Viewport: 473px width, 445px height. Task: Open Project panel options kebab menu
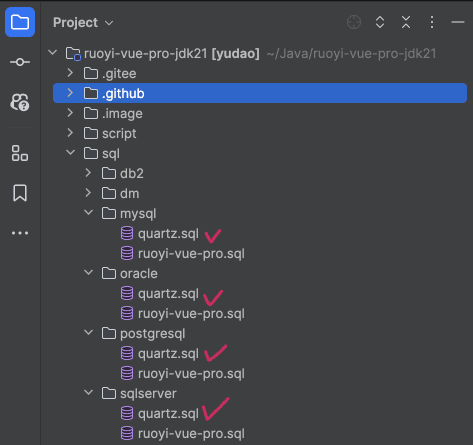click(x=432, y=22)
